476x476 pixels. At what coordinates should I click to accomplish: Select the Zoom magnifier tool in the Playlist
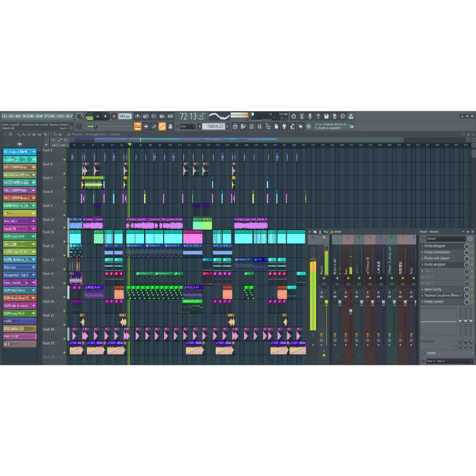[x=55, y=134]
